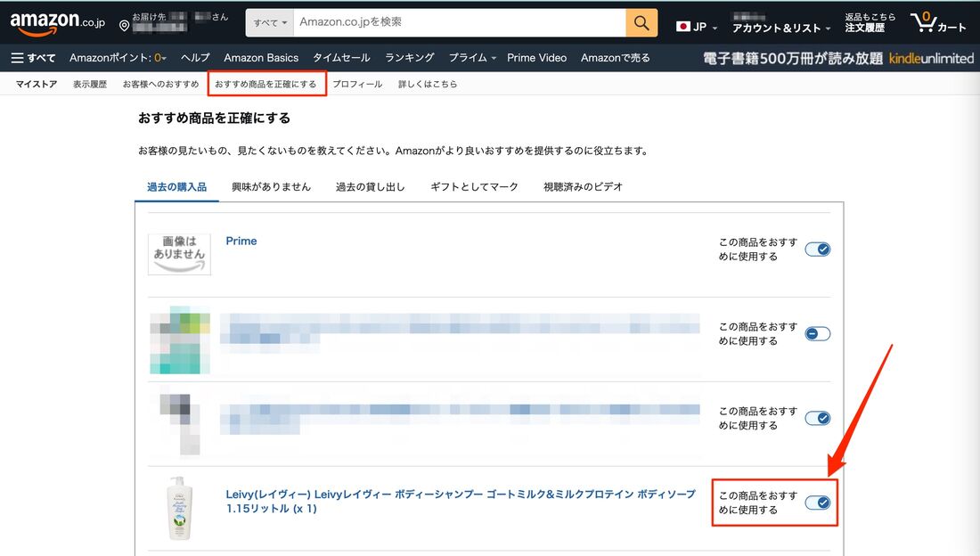Viewport: 980px width, 556px height.
Task: Click the Japan flag language icon
Action: tap(683, 27)
